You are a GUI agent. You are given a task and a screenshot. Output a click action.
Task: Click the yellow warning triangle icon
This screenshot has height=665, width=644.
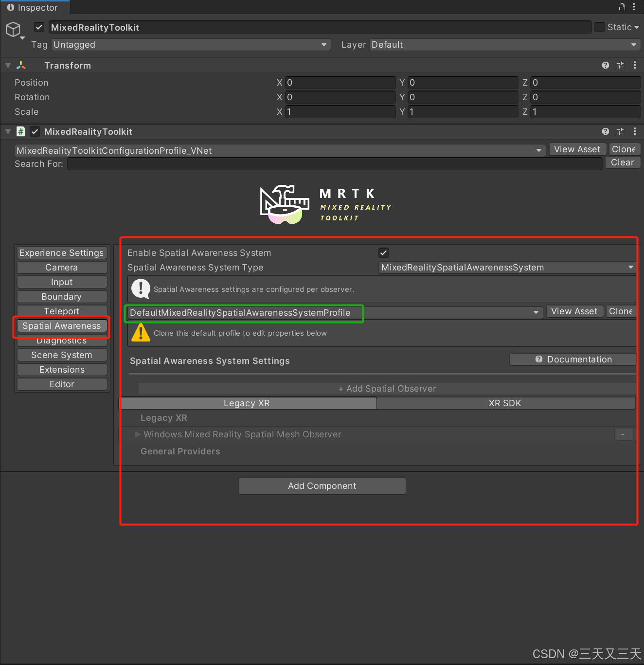141,333
